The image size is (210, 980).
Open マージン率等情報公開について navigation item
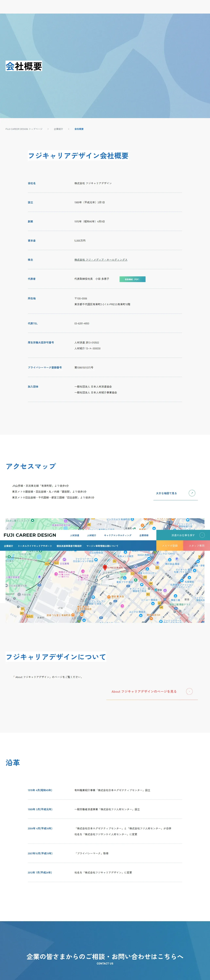click(102, 546)
